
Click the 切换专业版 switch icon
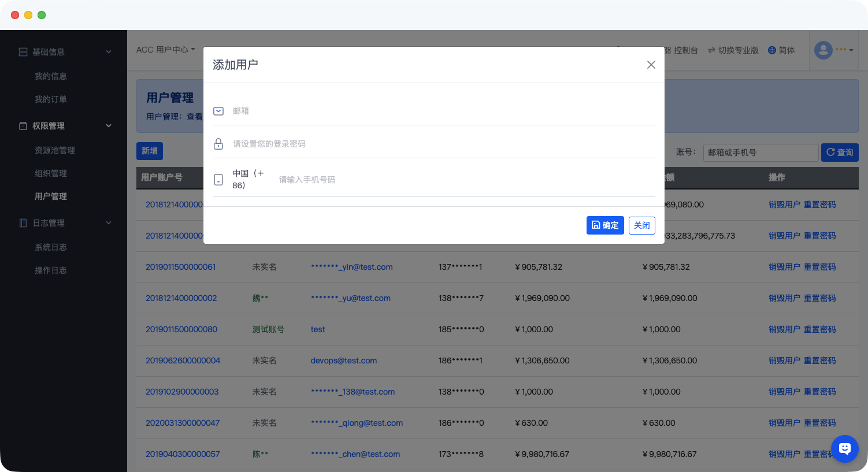711,50
